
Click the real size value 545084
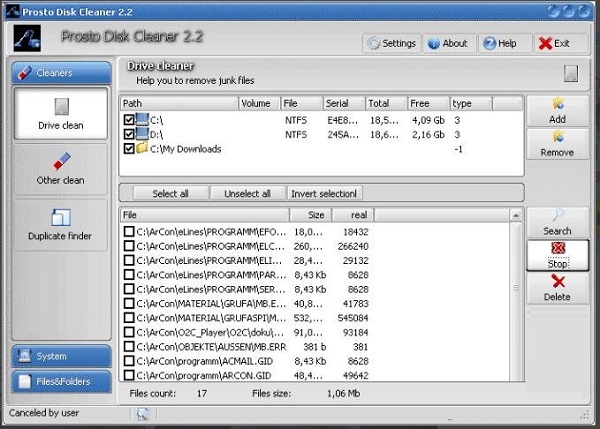[353, 318]
